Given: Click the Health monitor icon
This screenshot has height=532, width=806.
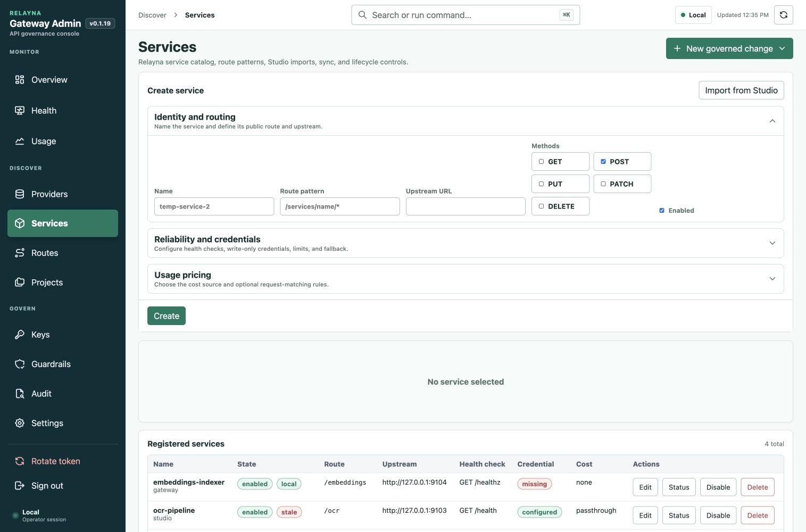Looking at the screenshot, I should [20, 111].
